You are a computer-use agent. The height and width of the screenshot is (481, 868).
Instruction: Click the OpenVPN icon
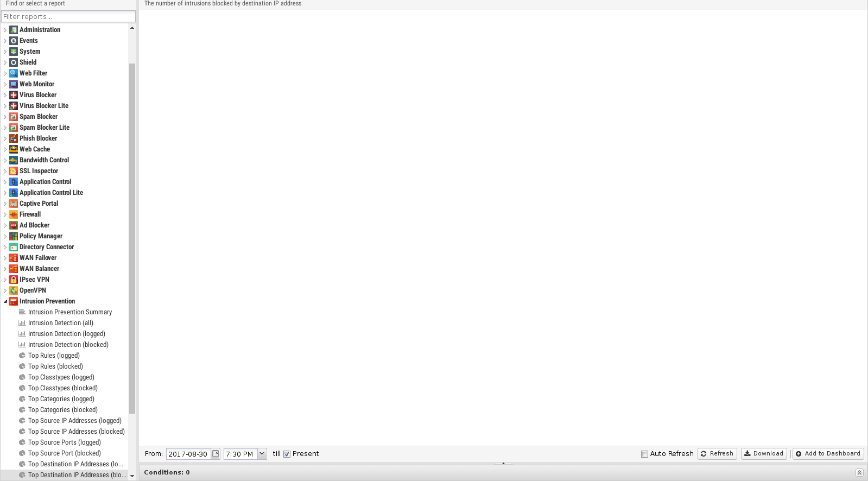point(14,290)
